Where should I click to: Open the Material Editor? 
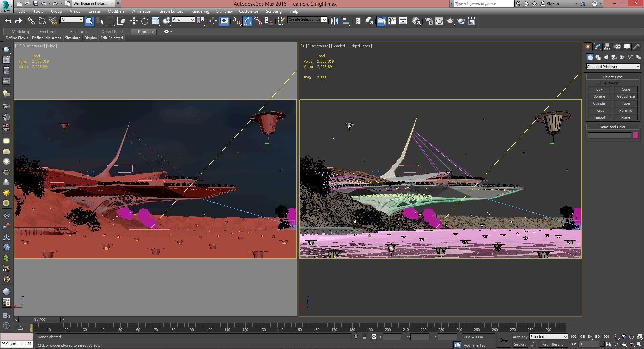[x=416, y=21]
